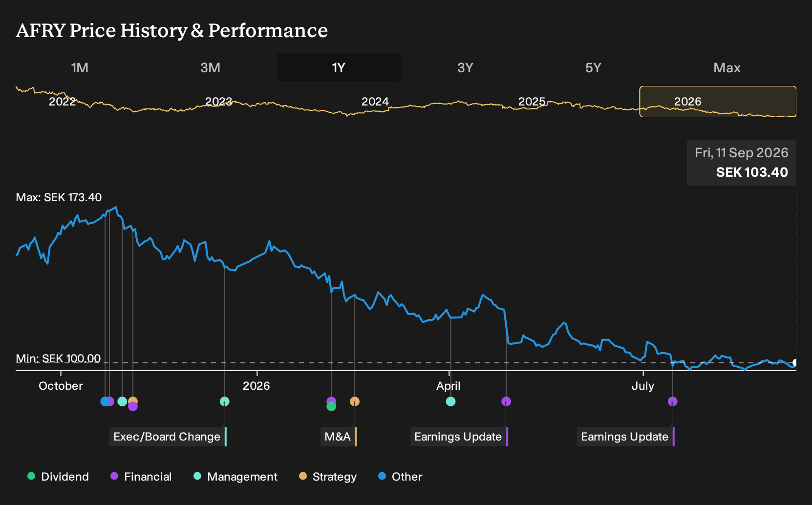The width and height of the screenshot is (812, 505).
Task: Click the AFRY Price History & Performance heading
Action: [172, 31]
